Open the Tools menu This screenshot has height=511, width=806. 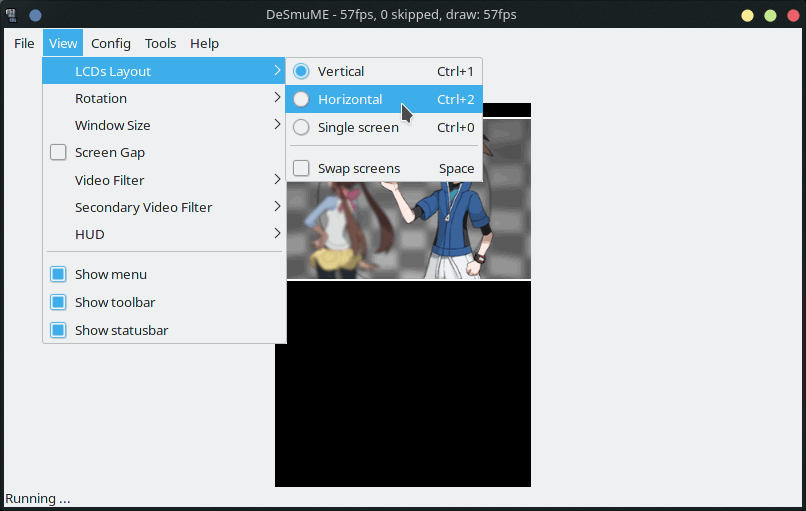point(160,43)
